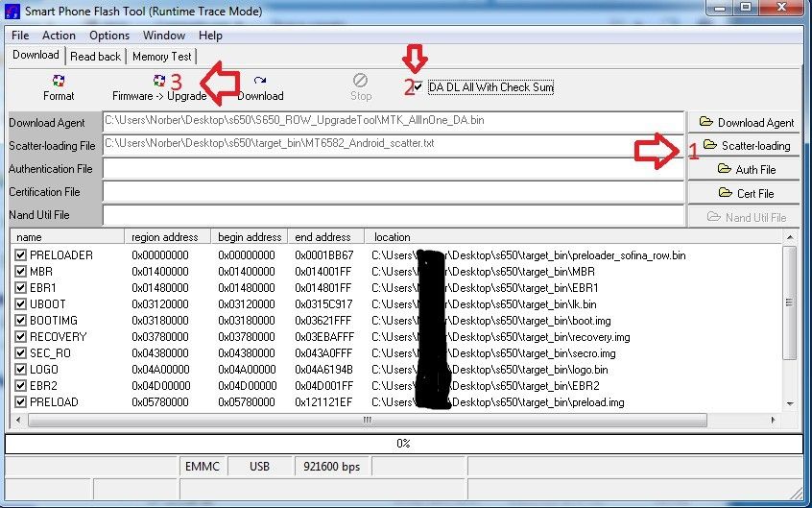Open the File menu
The width and height of the screenshot is (812, 508).
(x=20, y=36)
